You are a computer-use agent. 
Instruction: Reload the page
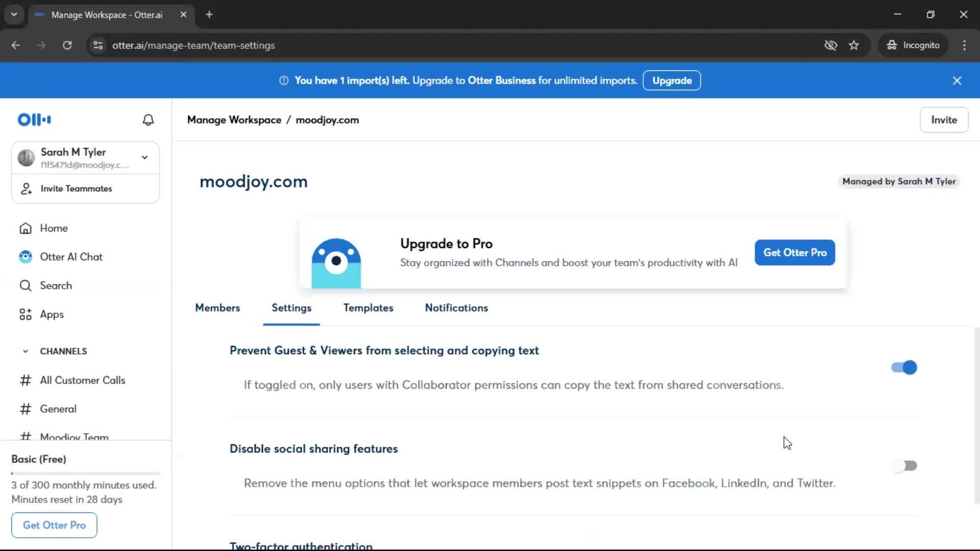pyautogui.click(x=67, y=45)
